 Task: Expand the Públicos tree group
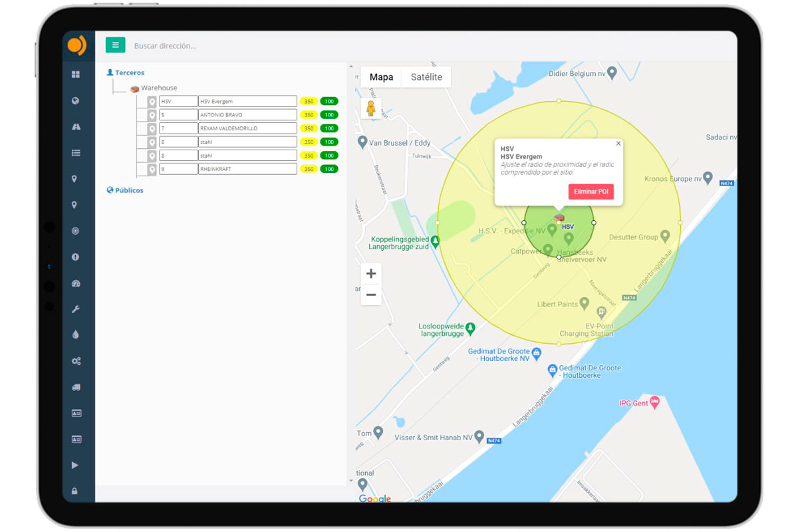pyautogui.click(x=129, y=190)
